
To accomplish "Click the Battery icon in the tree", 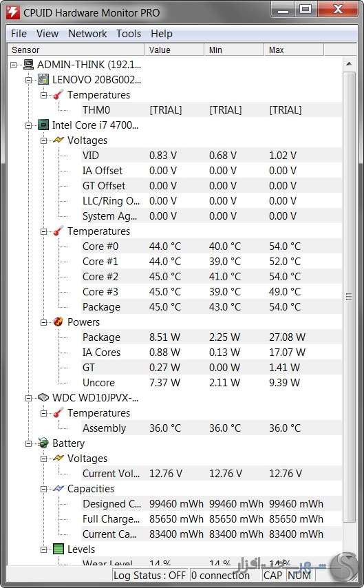I will coord(43,443).
